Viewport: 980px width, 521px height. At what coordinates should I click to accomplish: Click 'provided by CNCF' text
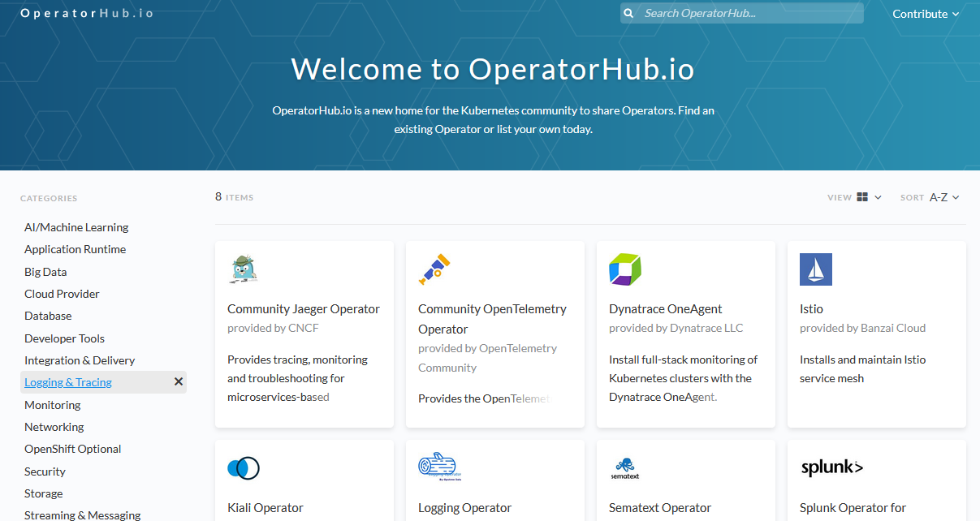coord(273,329)
